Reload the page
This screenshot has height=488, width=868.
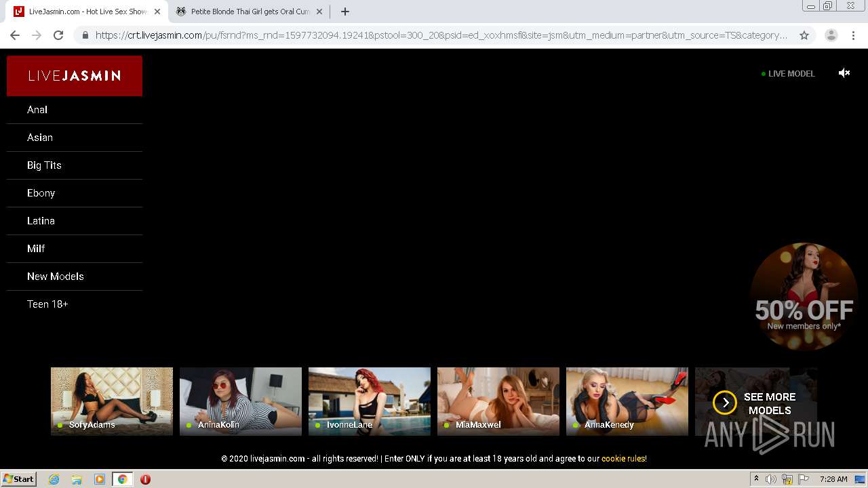click(x=58, y=35)
